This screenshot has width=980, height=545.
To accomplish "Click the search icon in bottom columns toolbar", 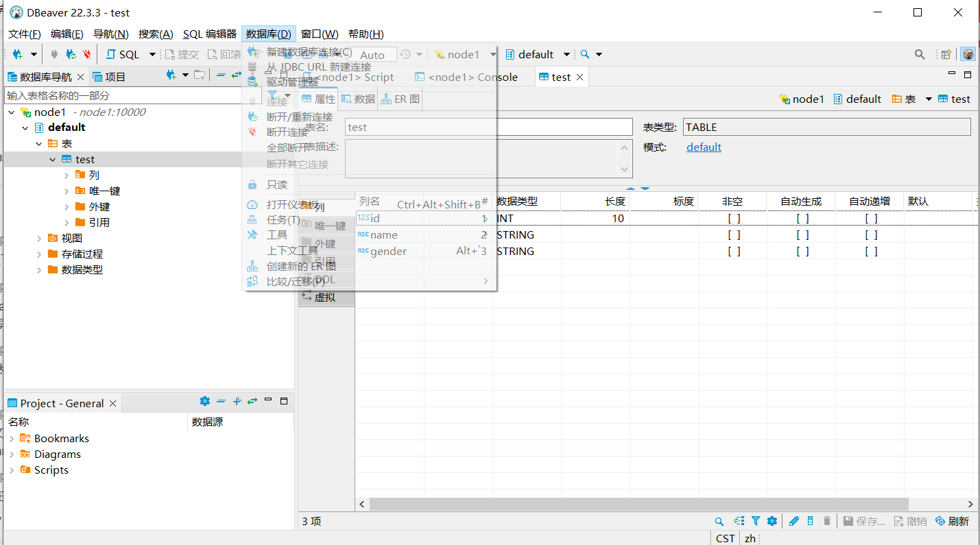I will click(x=719, y=521).
